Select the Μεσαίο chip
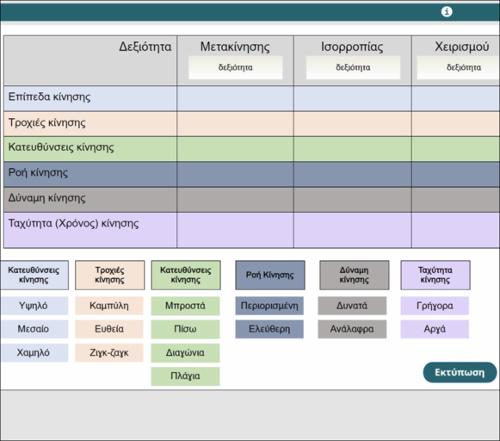This screenshot has height=441, width=500. [33, 329]
